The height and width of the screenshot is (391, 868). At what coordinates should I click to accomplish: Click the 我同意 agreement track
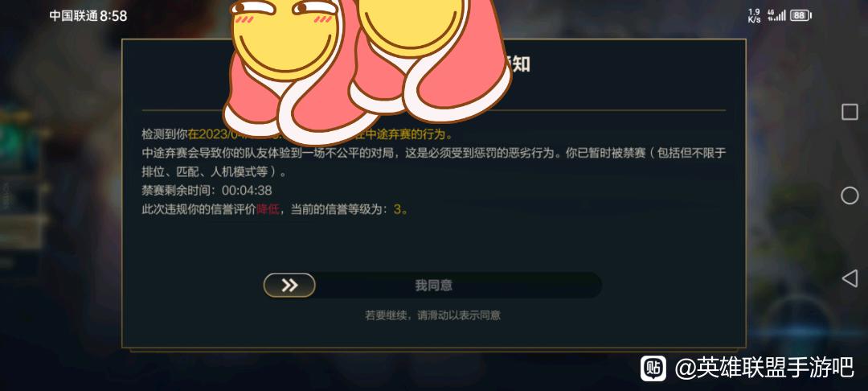432,286
